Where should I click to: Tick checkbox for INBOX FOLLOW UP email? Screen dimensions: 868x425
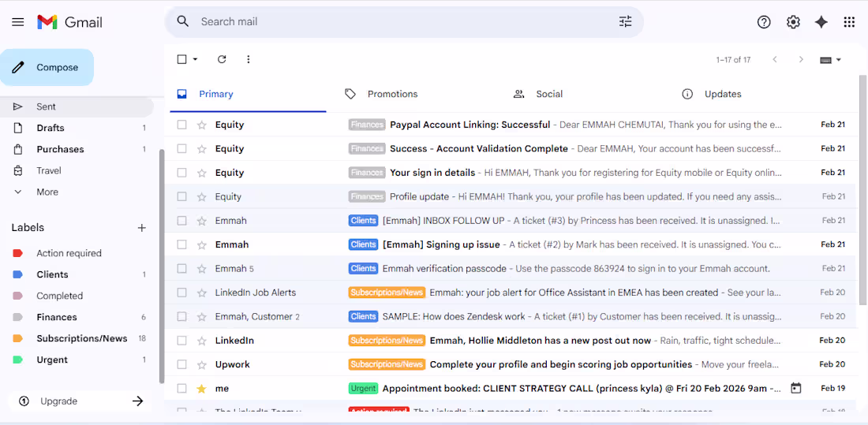pyautogui.click(x=181, y=221)
